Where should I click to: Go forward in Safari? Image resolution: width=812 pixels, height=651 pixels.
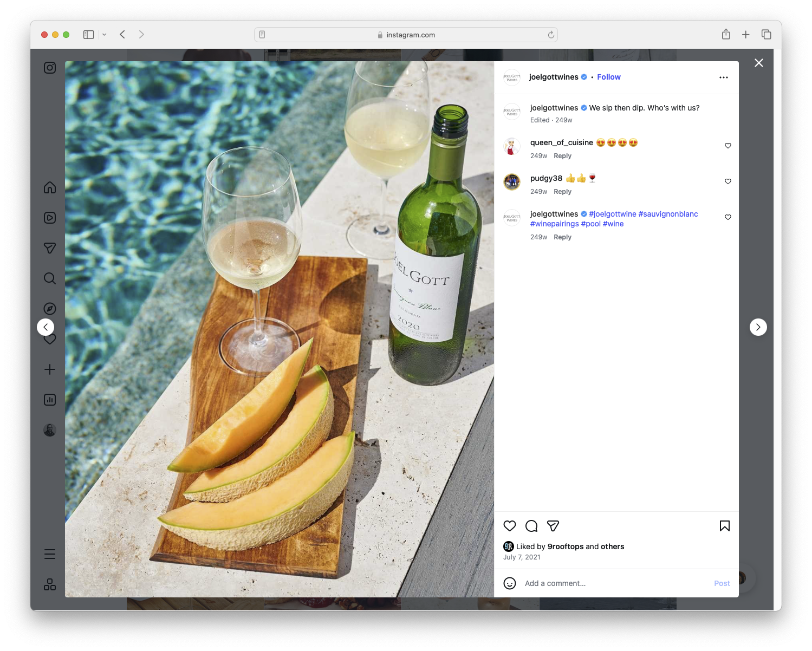(x=141, y=35)
